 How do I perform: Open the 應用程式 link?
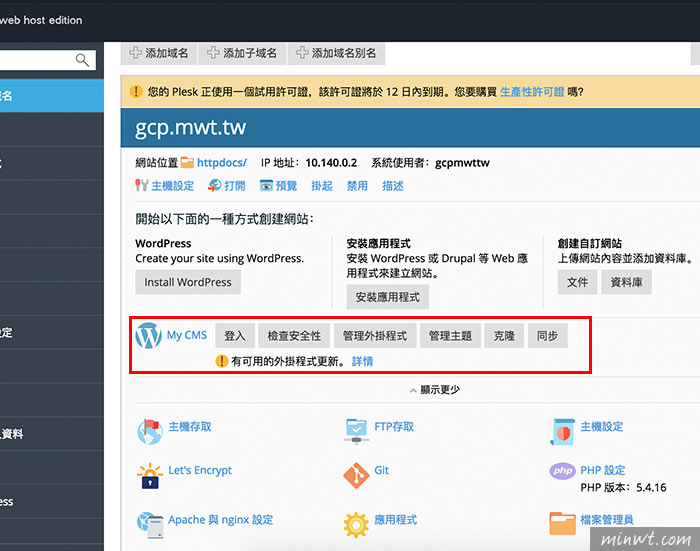[x=396, y=520]
